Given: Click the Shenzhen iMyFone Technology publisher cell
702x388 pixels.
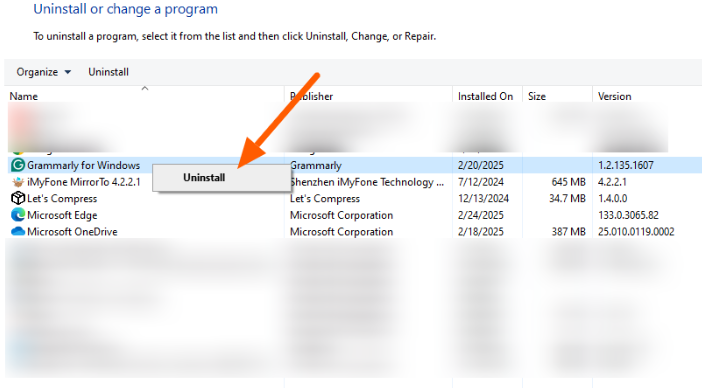Looking at the screenshot, I should (367, 182).
